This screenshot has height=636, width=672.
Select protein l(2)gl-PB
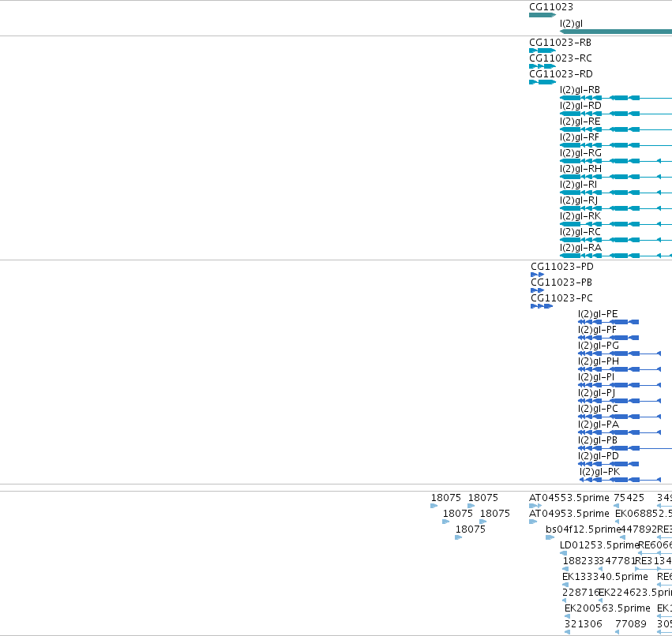click(625, 448)
